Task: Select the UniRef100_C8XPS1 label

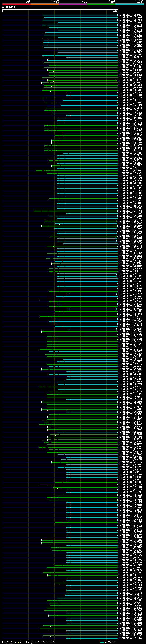Action: pos(131,427)
